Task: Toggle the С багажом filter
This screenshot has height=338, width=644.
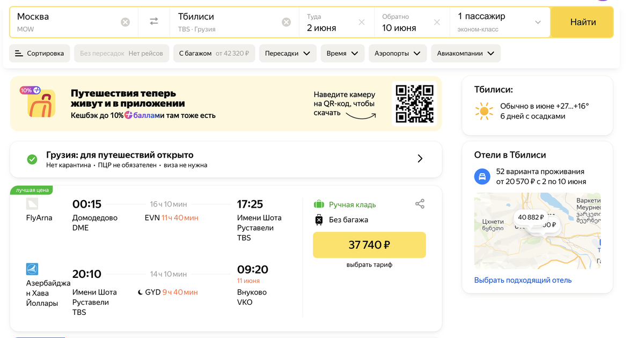Action: tap(214, 53)
